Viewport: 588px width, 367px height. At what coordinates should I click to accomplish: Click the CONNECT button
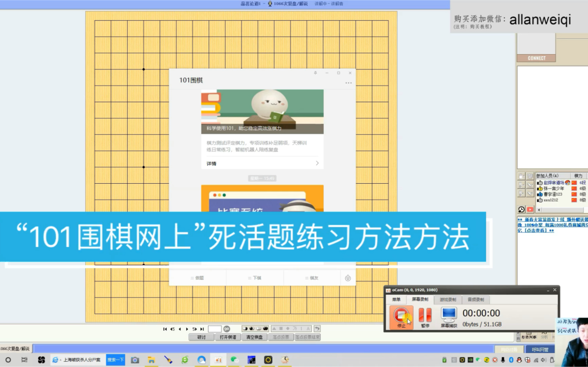coord(536,58)
